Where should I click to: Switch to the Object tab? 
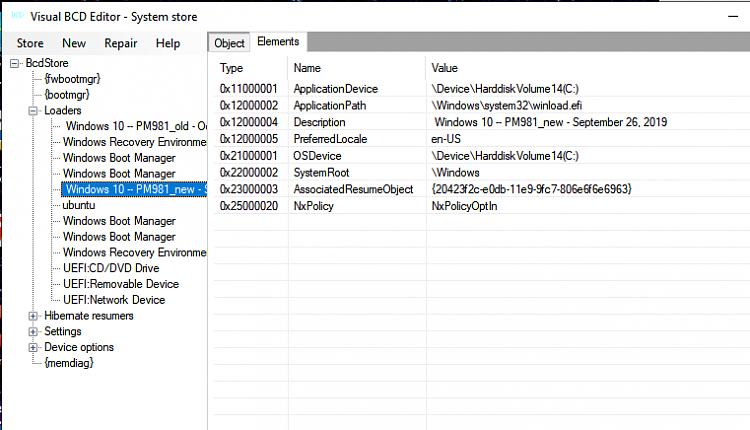(x=229, y=43)
